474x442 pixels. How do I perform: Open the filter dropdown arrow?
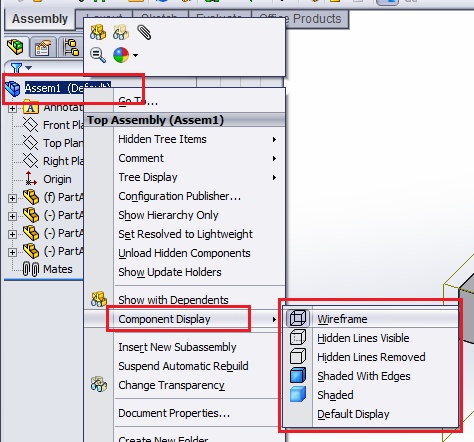coord(29,68)
